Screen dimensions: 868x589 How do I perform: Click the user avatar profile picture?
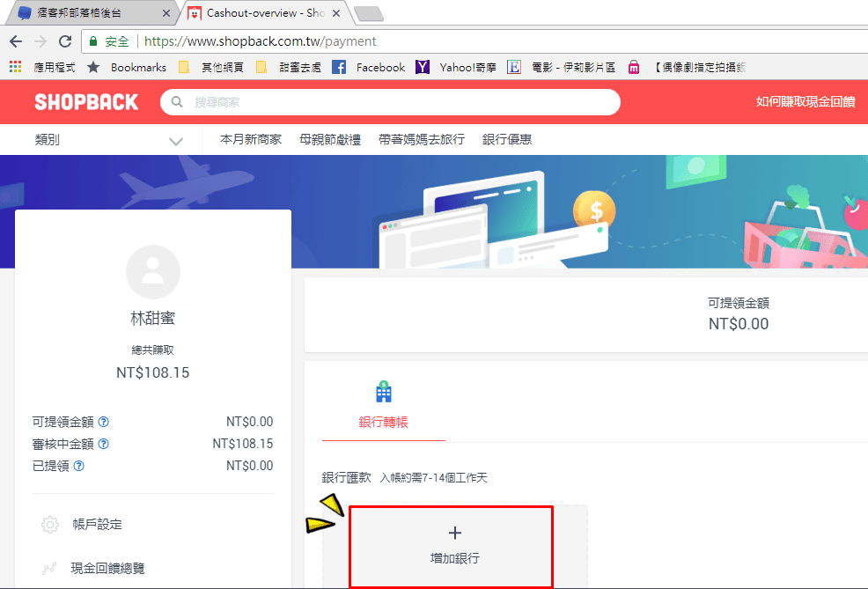[x=153, y=272]
